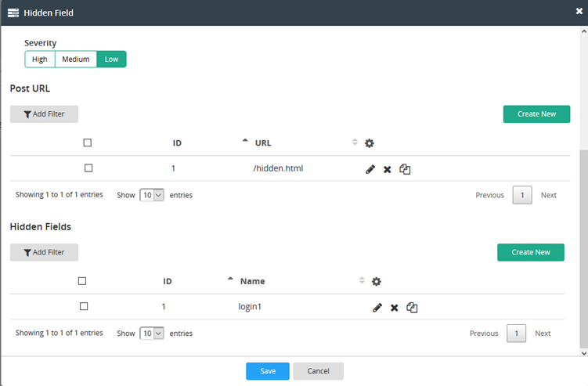Open Post URL entries-per-page dropdown
This screenshot has width=588, height=386.
(152, 195)
